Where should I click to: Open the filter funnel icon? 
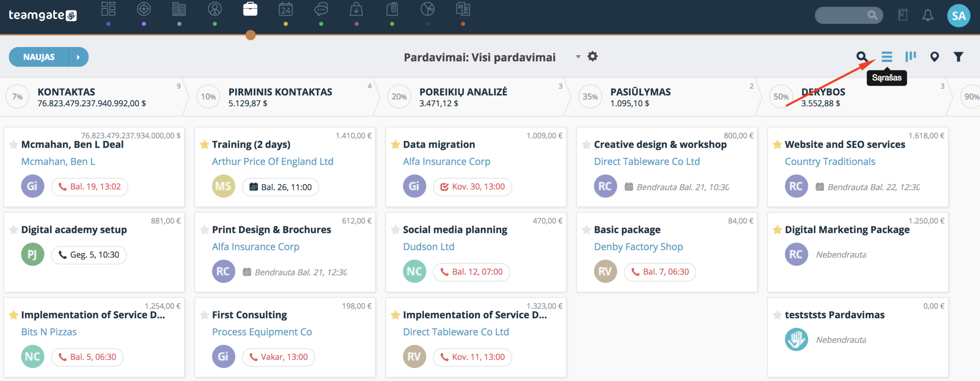click(x=958, y=57)
